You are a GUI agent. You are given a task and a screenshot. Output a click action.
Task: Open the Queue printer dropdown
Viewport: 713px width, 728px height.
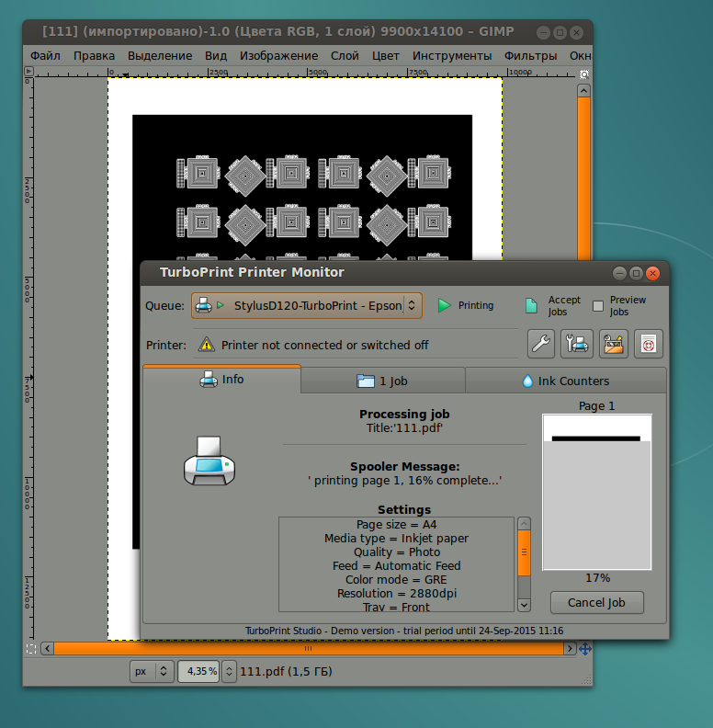307,305
